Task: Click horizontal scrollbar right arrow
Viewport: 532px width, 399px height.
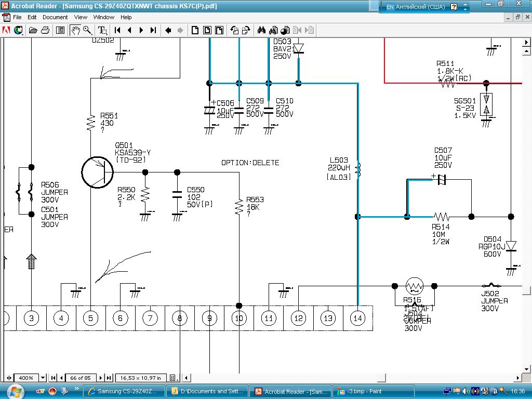Action: (x=518, y=378)
